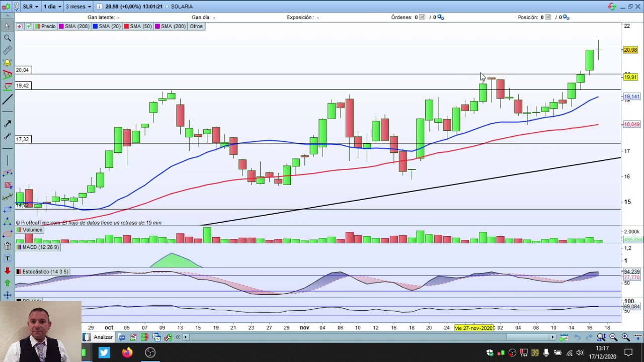Image resolution: width=644 pixels, height=362 pixels.
Task: Select the Precio tab
Action: [45, 26]
